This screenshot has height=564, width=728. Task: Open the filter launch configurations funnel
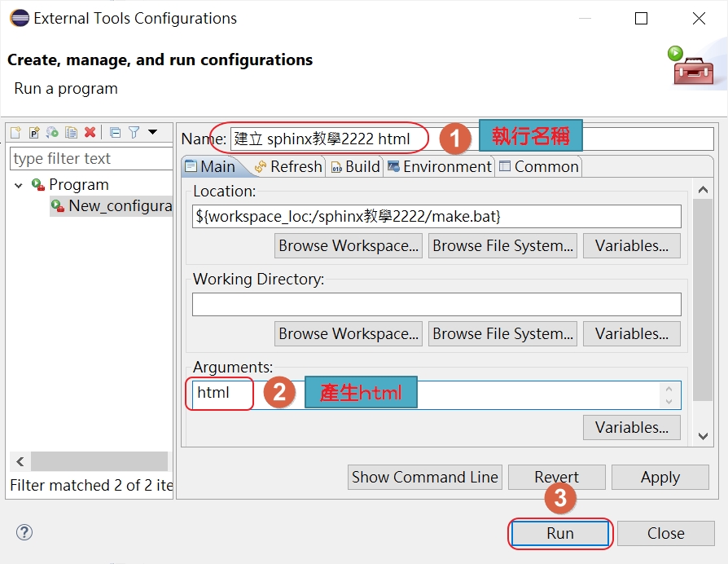click(134, 132)
